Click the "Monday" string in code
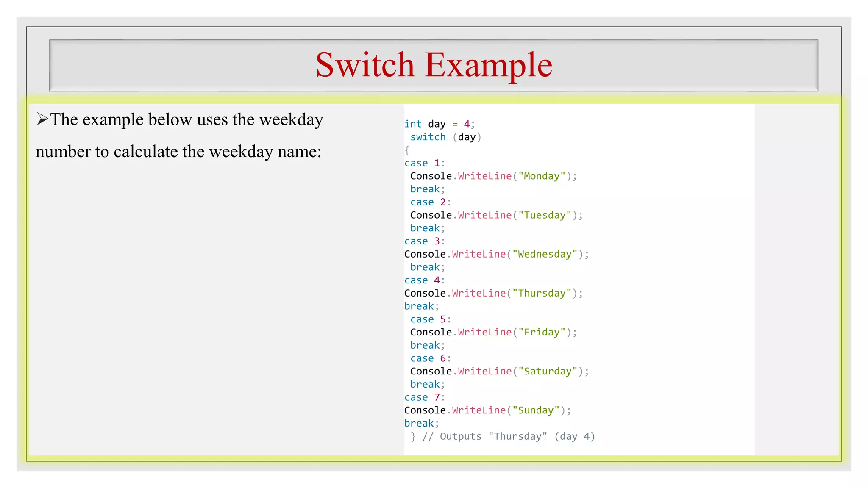Screen dimensions: 868x488 coord(542,176)
